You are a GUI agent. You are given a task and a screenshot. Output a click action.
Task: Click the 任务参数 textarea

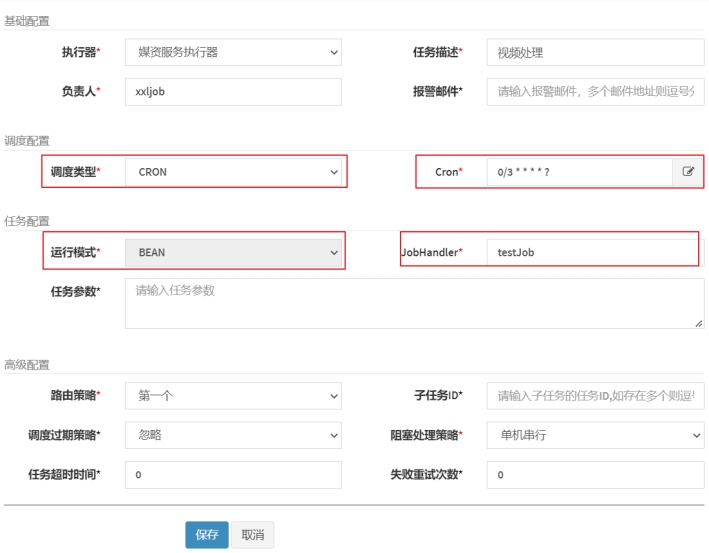point(413,303)
